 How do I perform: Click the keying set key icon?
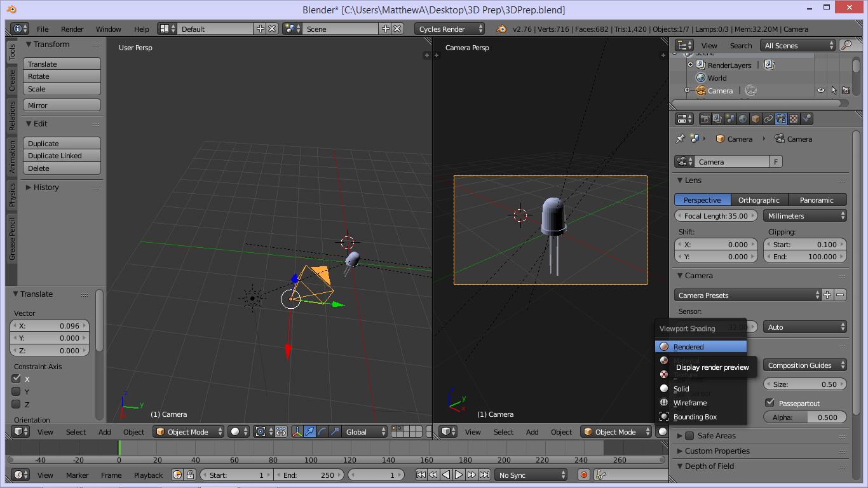pos(600,475)
